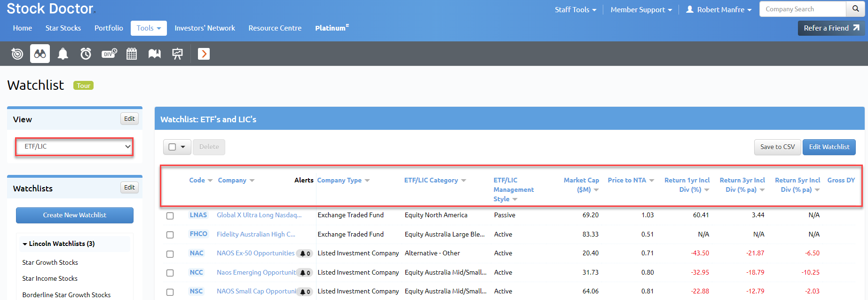Sort by the Code column header
Image resolution: width=868 pixels, height=300 pixels.
(201, 180)
